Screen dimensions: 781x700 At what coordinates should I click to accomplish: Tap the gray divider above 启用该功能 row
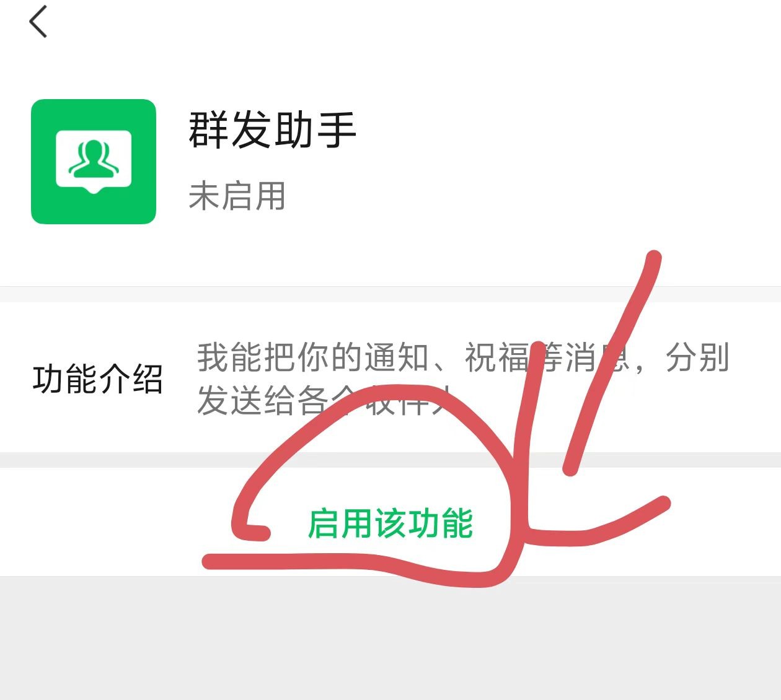pos(390,460)
